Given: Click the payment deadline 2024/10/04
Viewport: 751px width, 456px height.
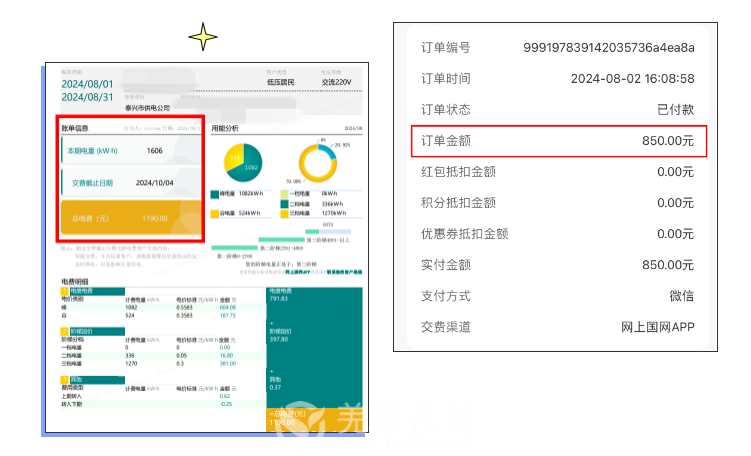Looking at the screenshot, I should [x=155, y=183].
